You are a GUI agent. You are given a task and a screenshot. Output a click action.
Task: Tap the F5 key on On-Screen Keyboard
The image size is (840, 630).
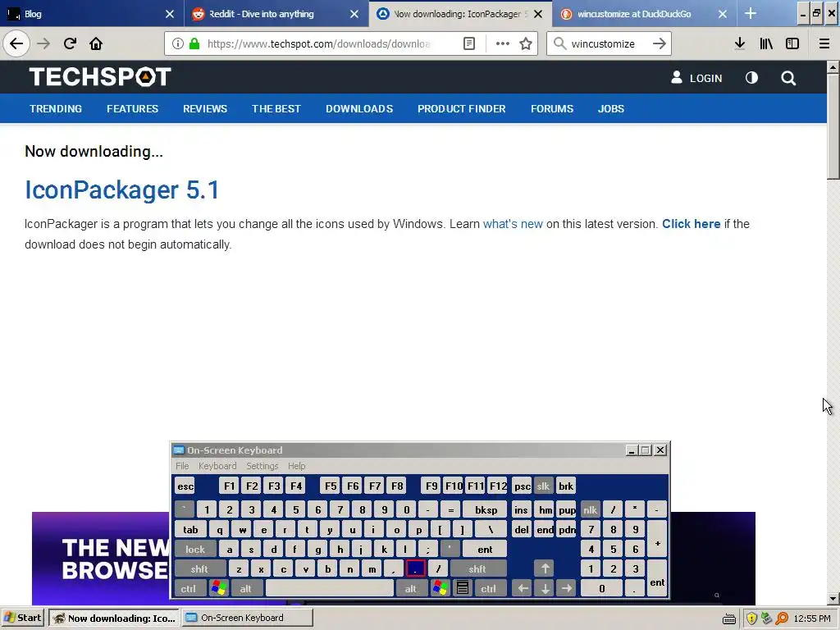tap(331, 486)
